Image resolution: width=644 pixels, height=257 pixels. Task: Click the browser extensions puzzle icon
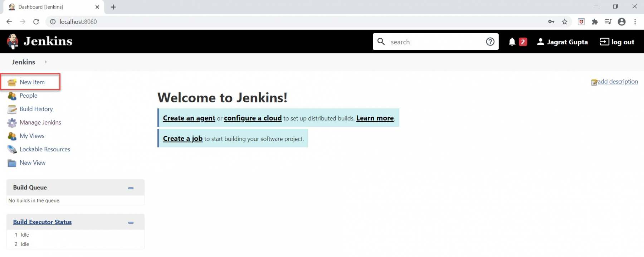(595, 22)
